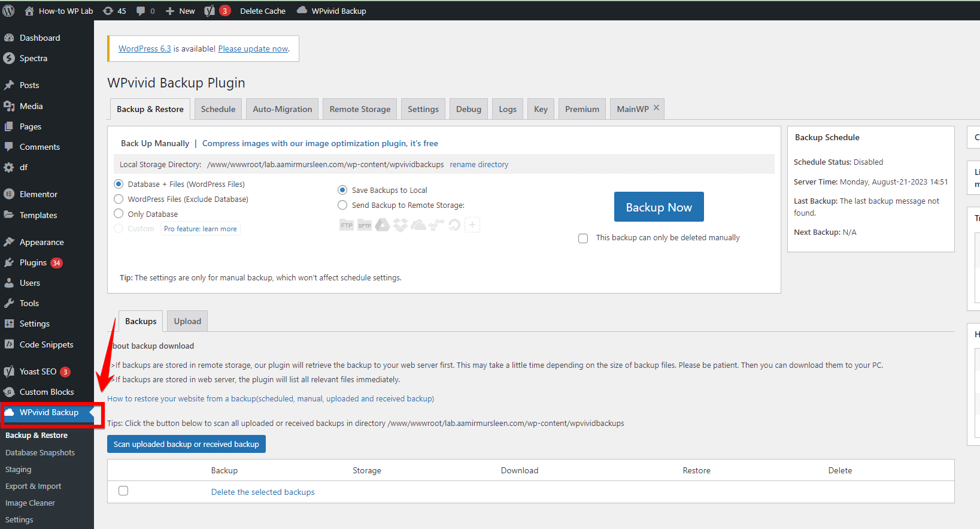Image resolution: width=980 pixels, height=529 pixels.
Task: Open image optimization plugin promo link
Action: [320, 143]
